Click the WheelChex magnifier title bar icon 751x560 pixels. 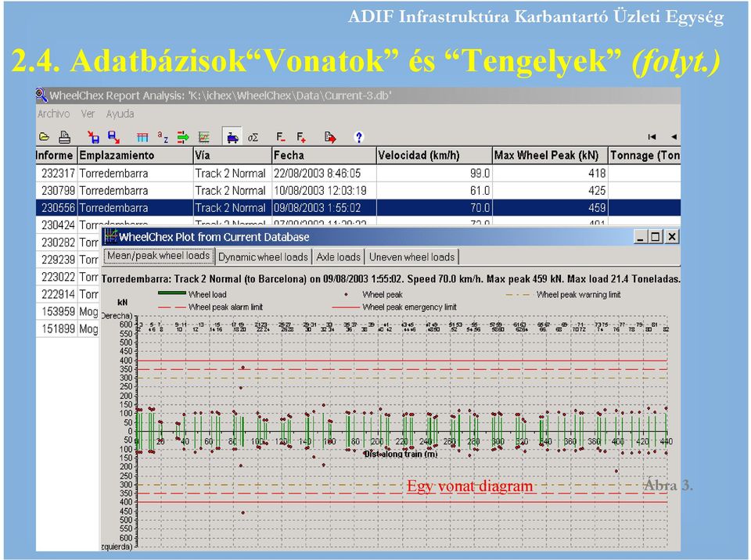41,95
